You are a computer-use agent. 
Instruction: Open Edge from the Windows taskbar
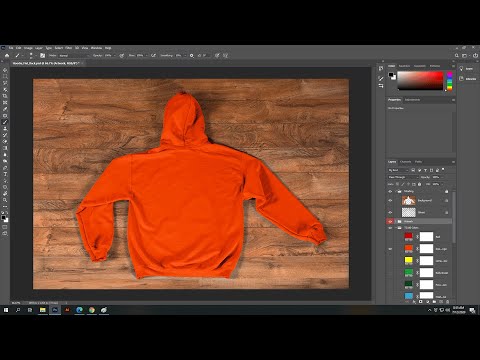click(x=79, y=310)
